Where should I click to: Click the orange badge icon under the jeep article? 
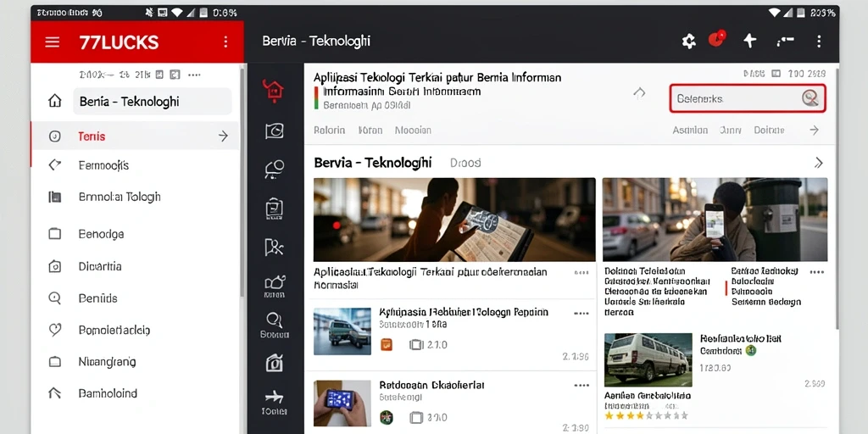coord(387,344)
